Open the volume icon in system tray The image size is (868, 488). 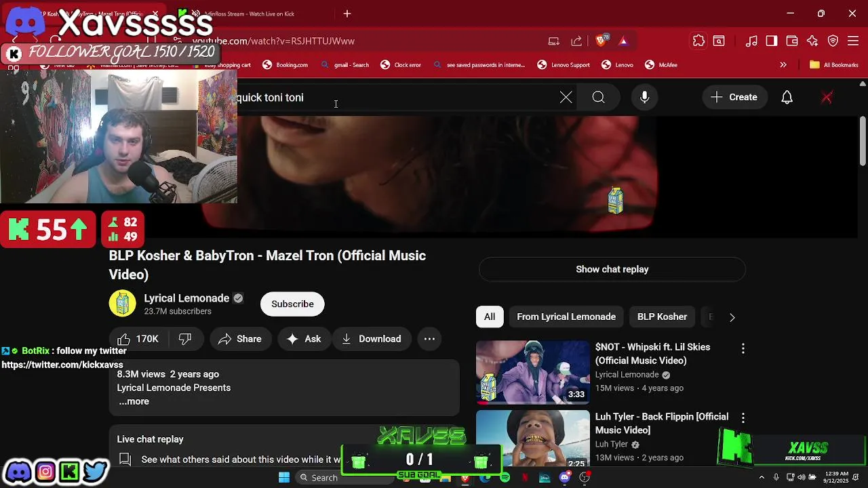[x=802, y=478]
